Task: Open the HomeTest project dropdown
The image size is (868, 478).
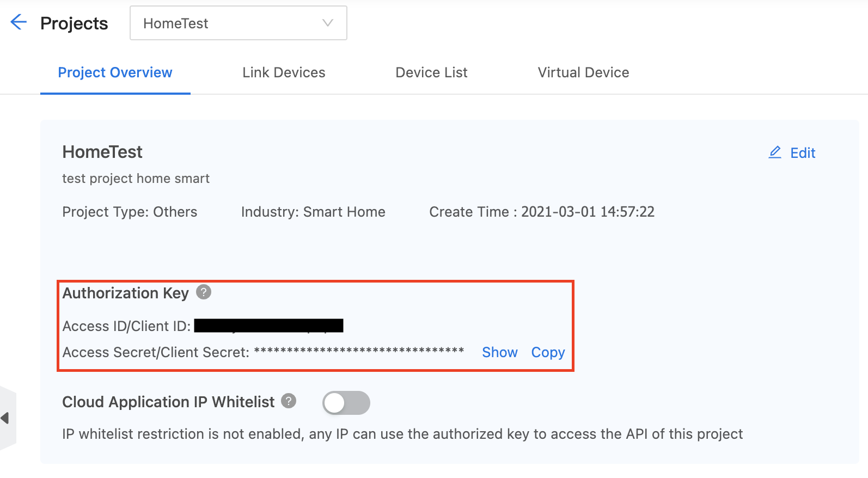Action: click(x=239, y=23)
